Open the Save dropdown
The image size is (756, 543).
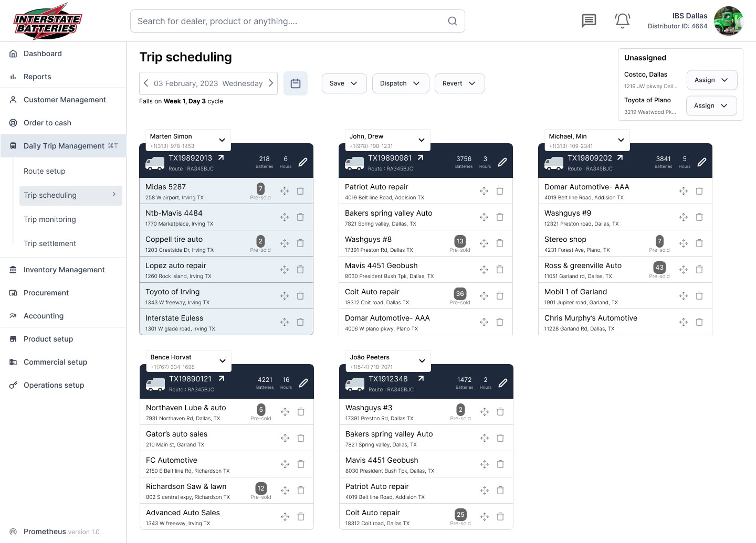(344, 83)
